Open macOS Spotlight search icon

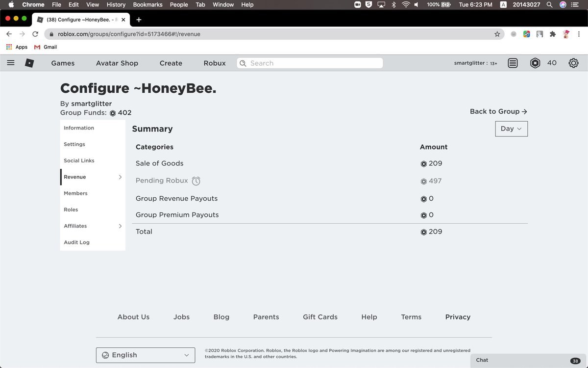pyautogui.click(x=550, y=4)
